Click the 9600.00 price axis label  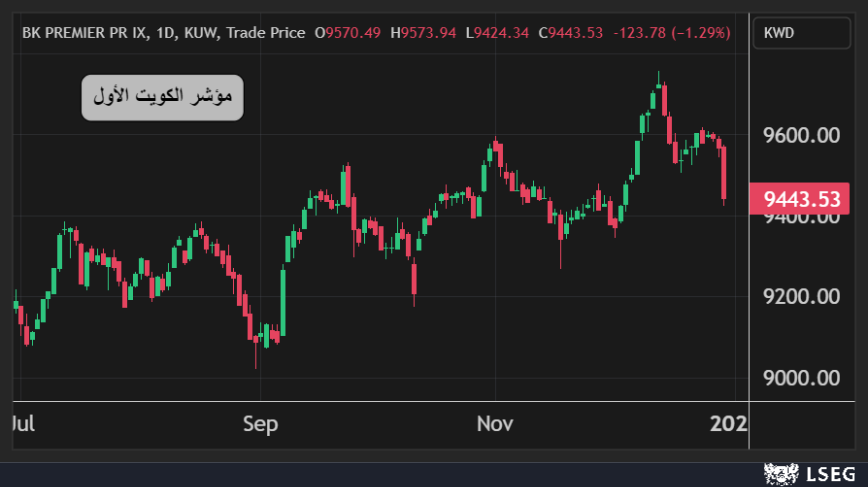[x=801, y=135]
